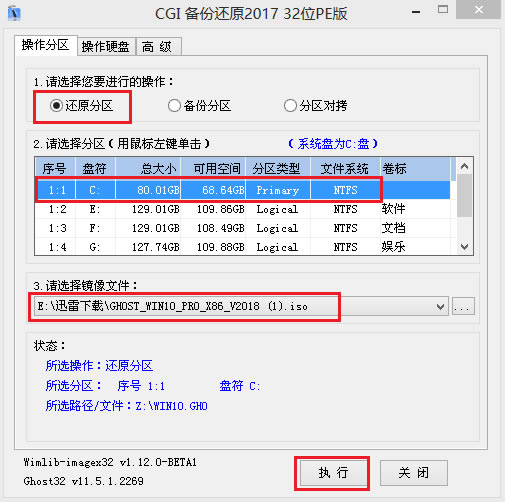The image size is (505, 502).
Task: Close the window with the X button
Action: 479,10
